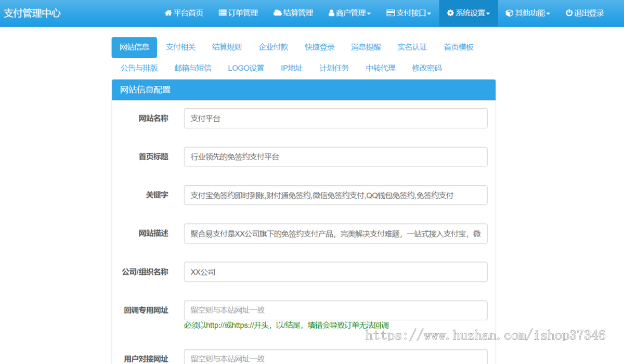This screenshot has width=624, height=364.
Task: Open the IP地址 tab
Action: pos(292,68)
